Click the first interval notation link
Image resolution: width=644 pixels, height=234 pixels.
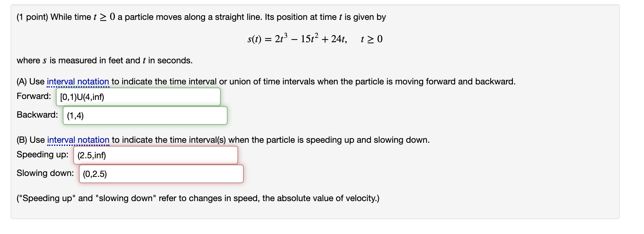tap(78, 81)
